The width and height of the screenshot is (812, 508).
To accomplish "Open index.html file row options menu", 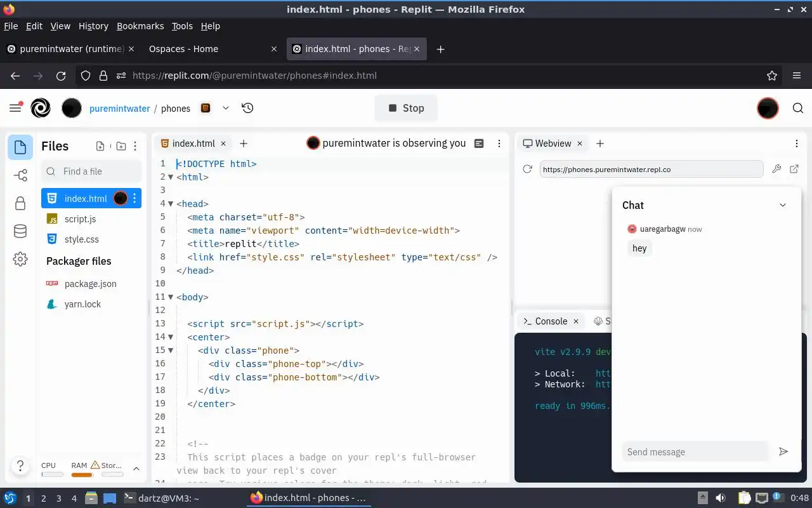I will pyautogui.click(x=134, y=199).
